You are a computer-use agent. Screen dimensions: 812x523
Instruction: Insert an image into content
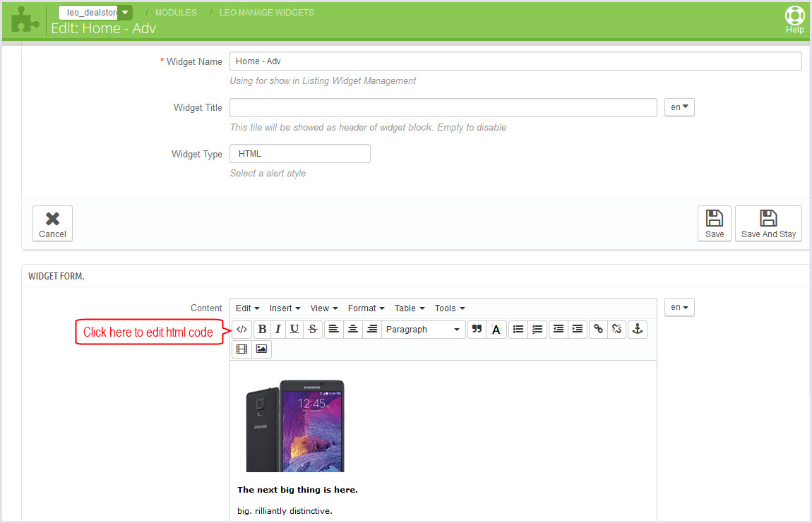261,349
